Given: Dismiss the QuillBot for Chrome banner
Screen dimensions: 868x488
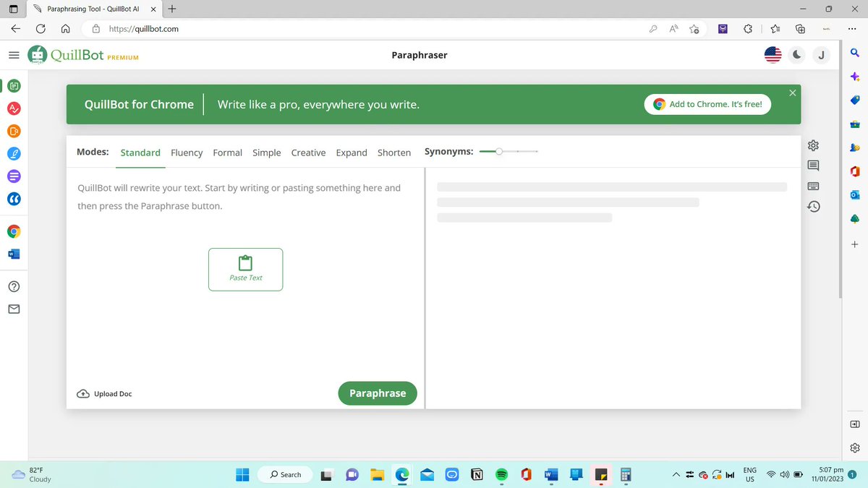Looking at the screenshot, I should coord(793,93).
